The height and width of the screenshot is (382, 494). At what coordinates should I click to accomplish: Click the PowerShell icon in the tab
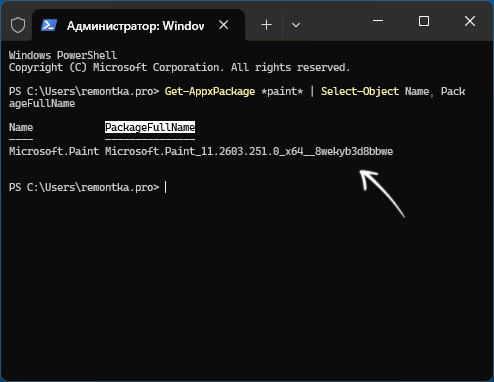[x=49, y=25]
